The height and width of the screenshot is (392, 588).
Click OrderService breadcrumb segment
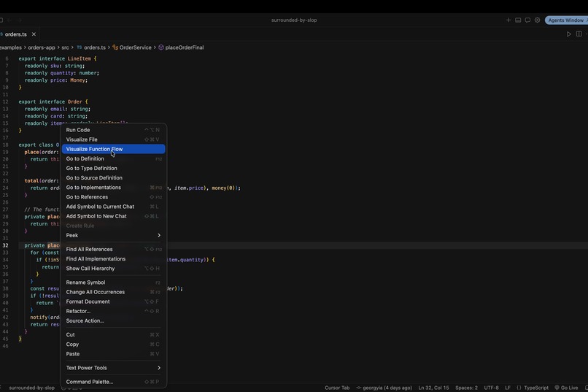coord(132,47)
